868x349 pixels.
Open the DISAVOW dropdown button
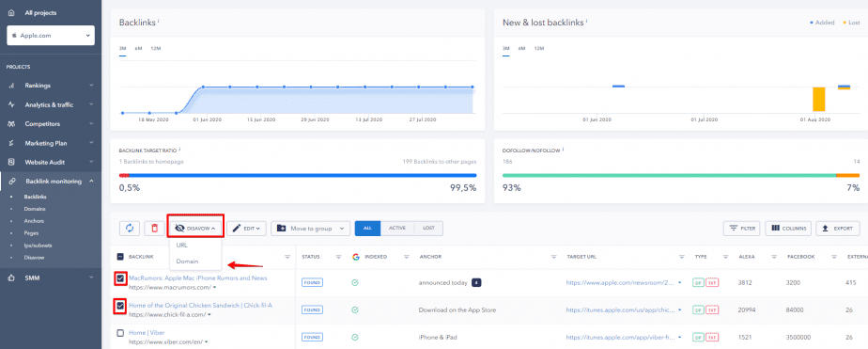pyautogui.click(x=195, y=229)
